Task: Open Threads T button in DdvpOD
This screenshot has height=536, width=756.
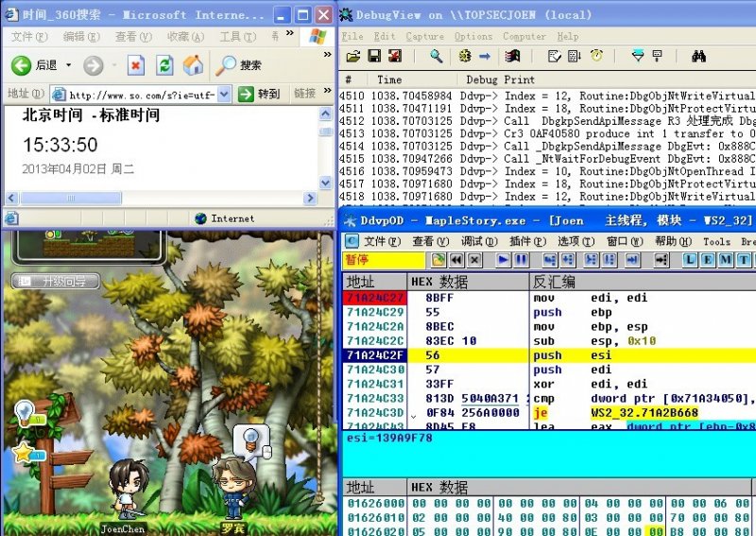Action: [744, 260]
